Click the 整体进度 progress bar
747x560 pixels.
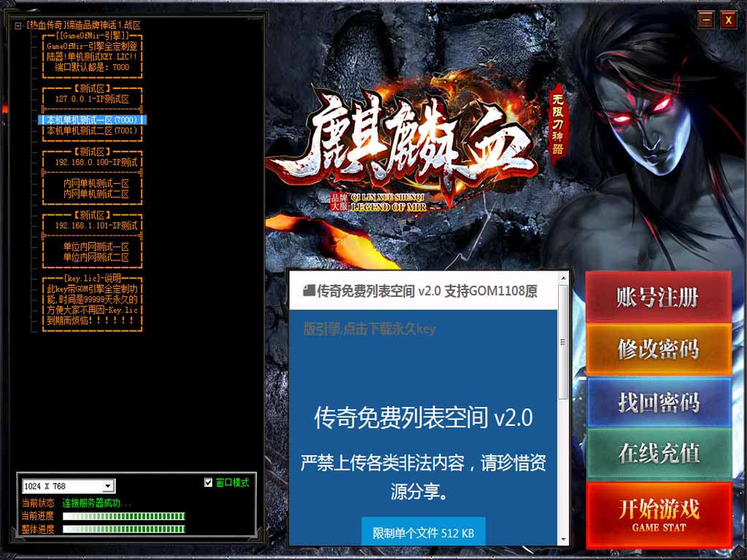(x=124, y=529)
